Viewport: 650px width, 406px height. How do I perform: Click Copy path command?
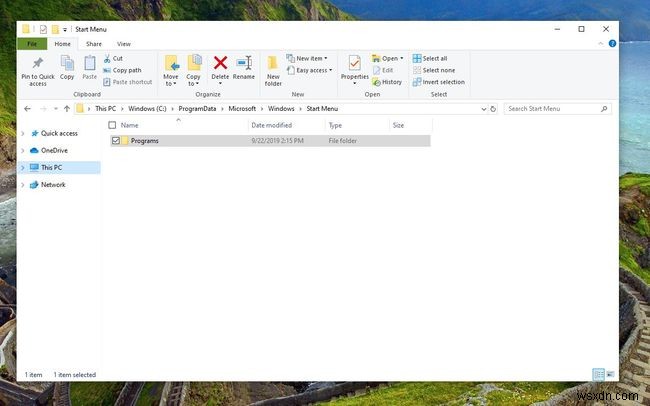tap(122, 70)
